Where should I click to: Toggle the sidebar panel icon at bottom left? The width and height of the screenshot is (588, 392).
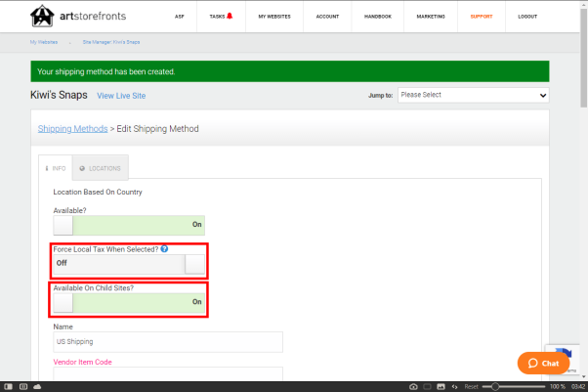pos(10,387)
